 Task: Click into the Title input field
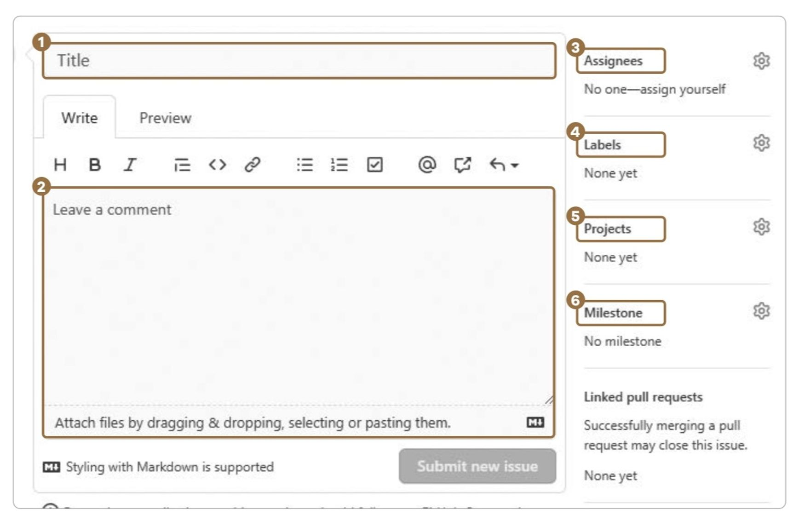tap(299, 61)
